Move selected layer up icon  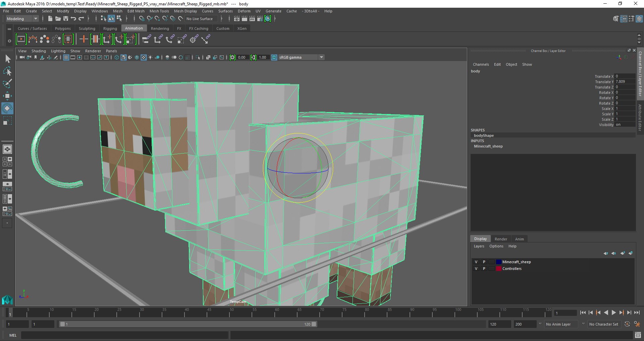[x=606, y=253]
